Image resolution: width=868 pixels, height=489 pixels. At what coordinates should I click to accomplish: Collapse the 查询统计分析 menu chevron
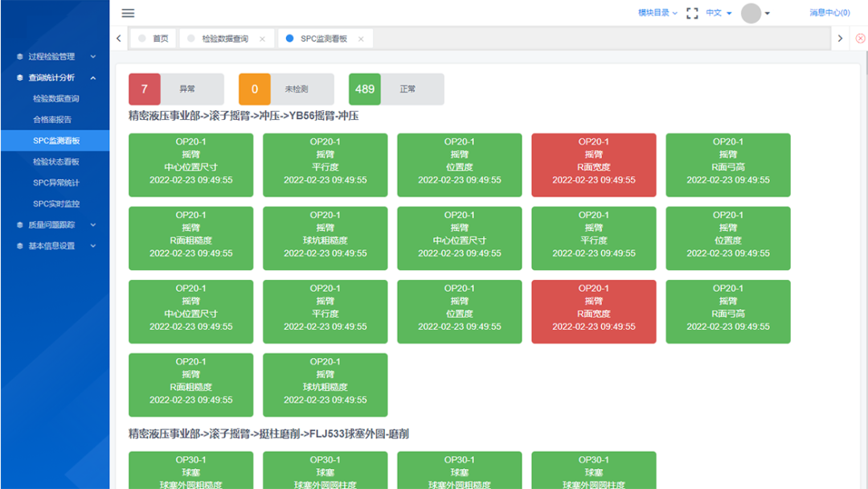93,77
